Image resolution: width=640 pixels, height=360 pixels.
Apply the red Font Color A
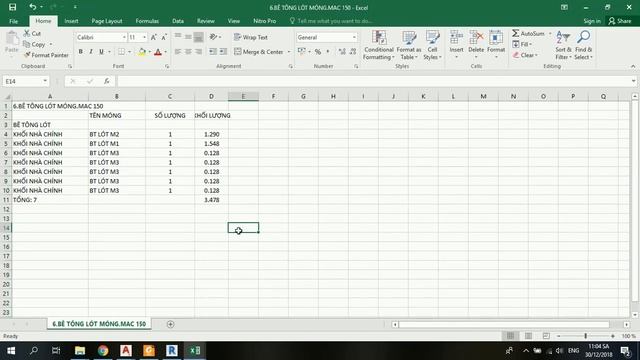[158, 52]
